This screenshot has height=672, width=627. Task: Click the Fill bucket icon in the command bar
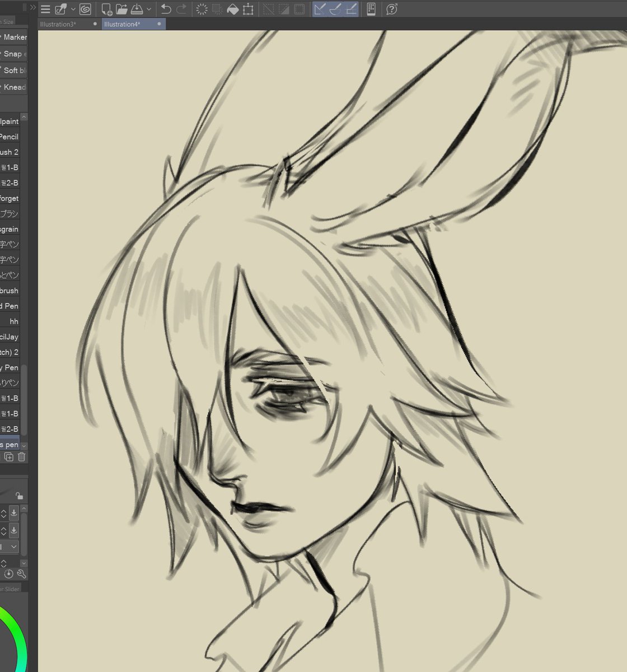click(233, 9)
